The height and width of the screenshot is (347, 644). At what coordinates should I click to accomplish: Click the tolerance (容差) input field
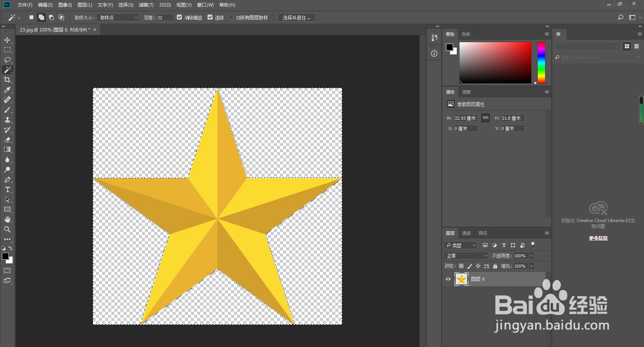pos(165,18)
